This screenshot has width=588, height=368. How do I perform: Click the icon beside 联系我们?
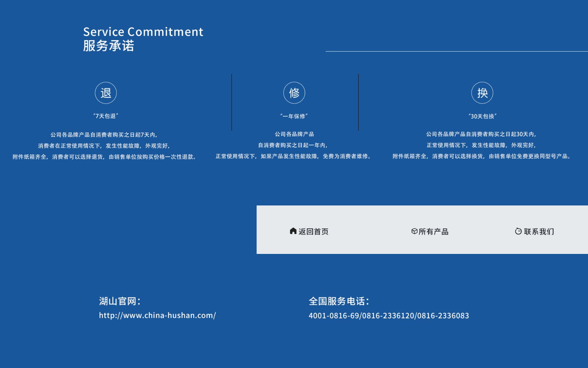[x=518, y=231]
